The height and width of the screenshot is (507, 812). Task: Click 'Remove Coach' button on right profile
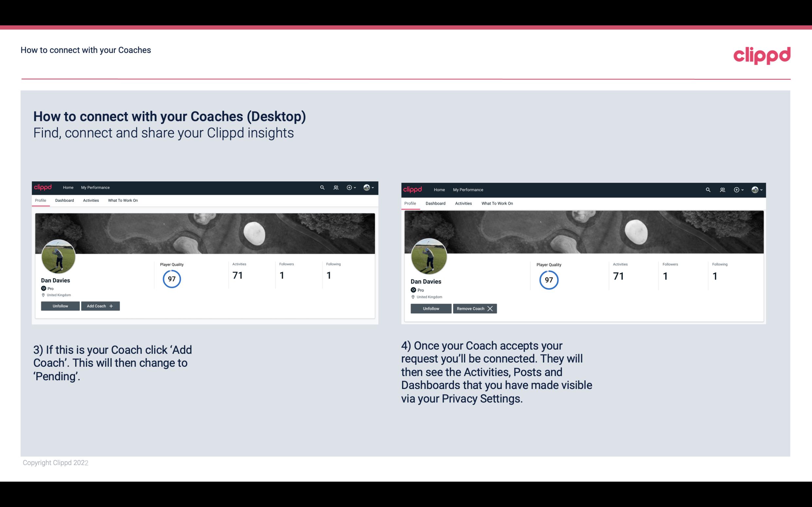click(x=474, y=308)
